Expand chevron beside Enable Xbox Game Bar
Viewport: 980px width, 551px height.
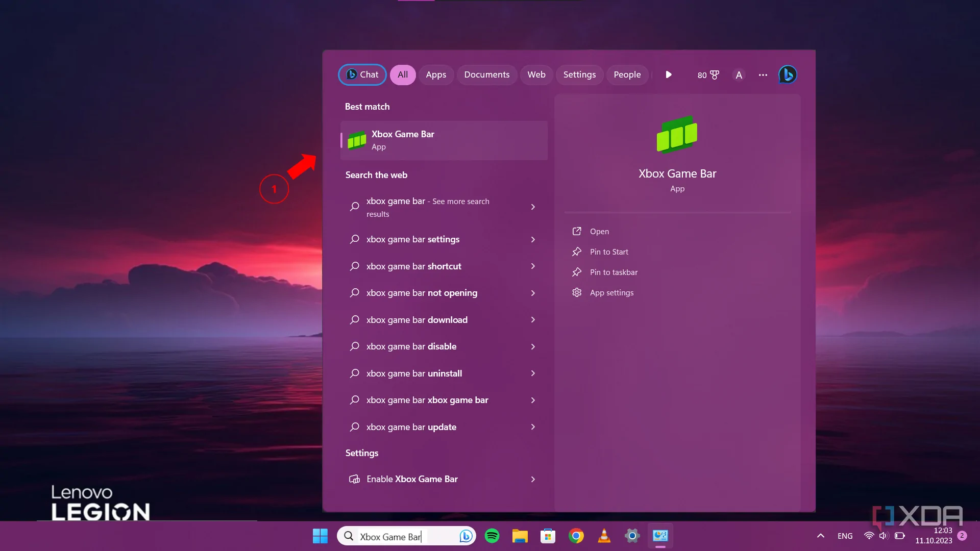click(x=533, y=479)
